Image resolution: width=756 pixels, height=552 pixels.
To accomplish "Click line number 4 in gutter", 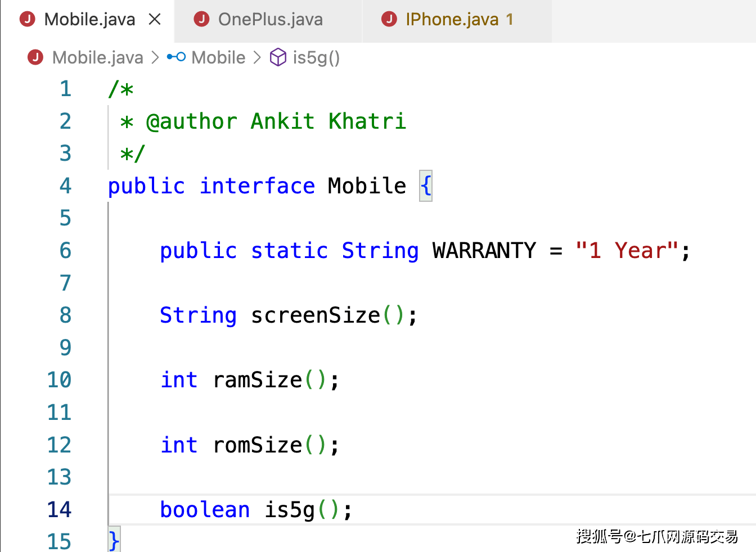I will 66,186.
